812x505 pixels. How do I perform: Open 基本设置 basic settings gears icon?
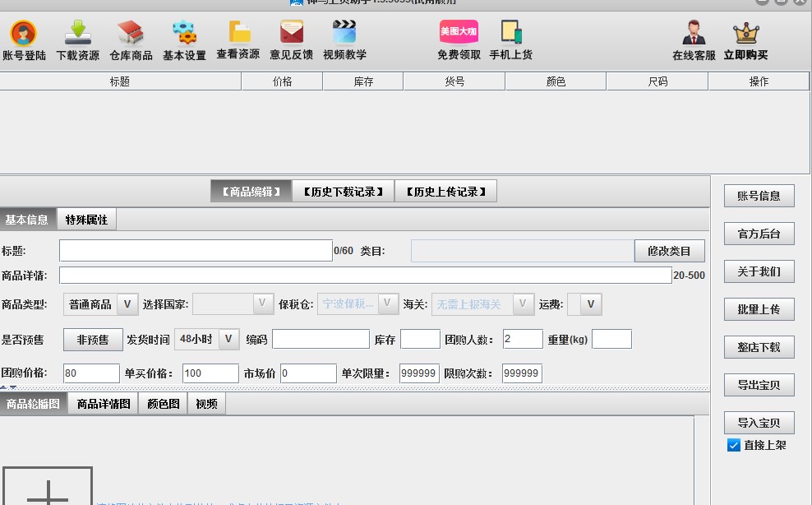pos(184,35)
